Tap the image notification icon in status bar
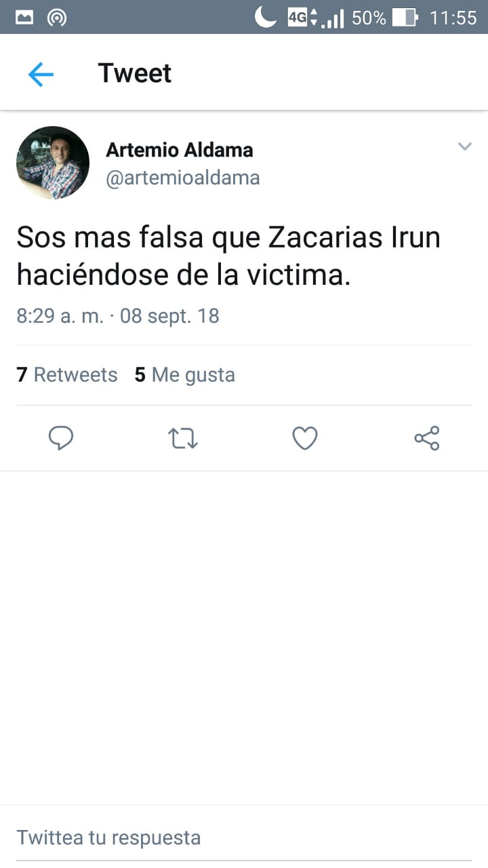Image resolution: width=488 pixels, height=868 pixels. (x=24, y=17)
